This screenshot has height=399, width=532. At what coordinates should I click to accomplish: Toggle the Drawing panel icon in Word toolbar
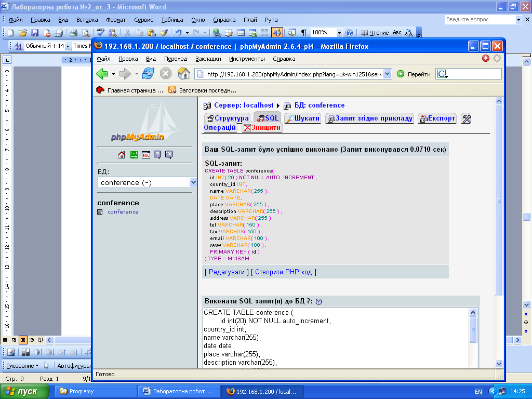pyautogui.click(x=277, y=33)
